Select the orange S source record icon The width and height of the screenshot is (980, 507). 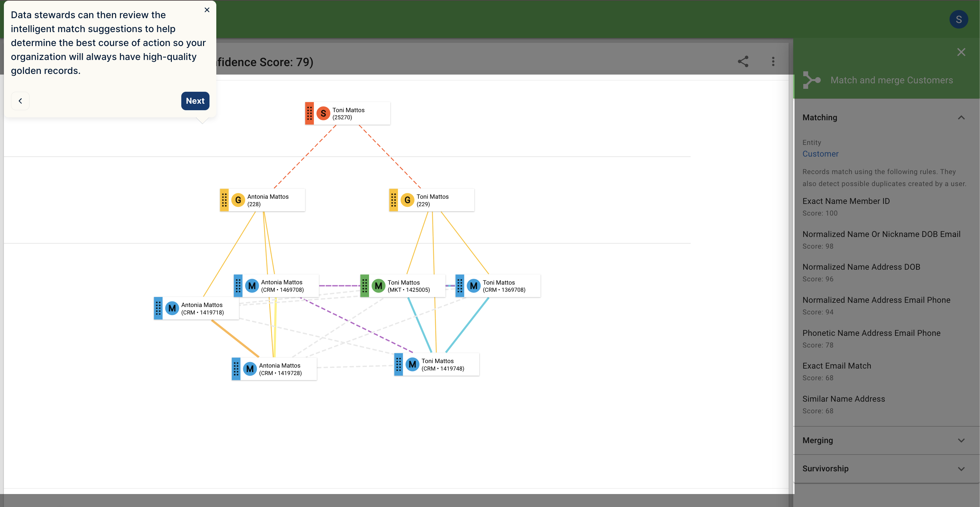click(323, 113)
